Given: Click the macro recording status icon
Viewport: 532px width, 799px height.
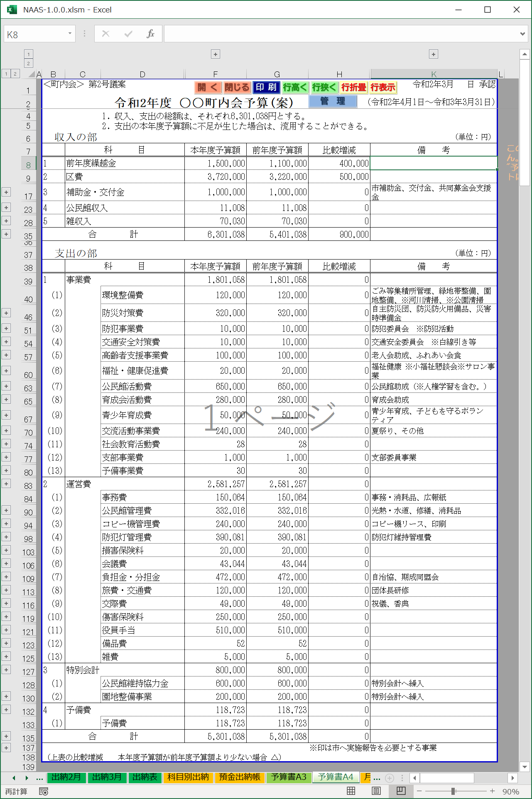Looking at the screenshot, I should coord(44,792).
